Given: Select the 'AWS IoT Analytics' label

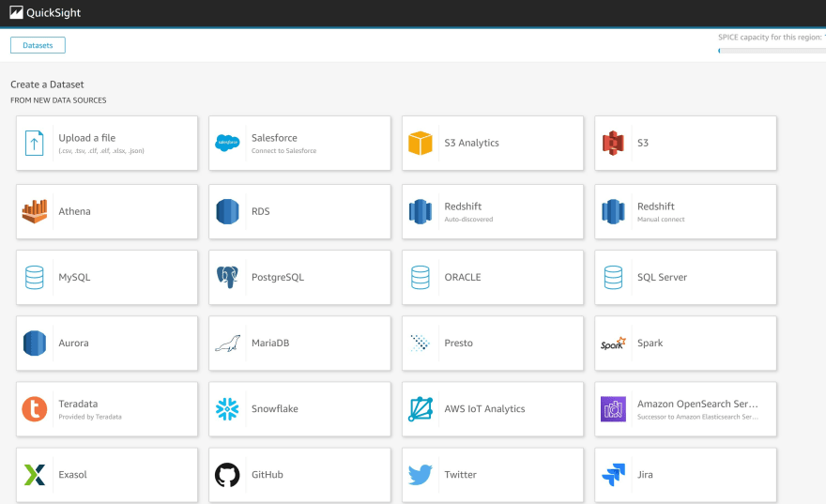Looking at the screenshot, I should coord(484,408).
